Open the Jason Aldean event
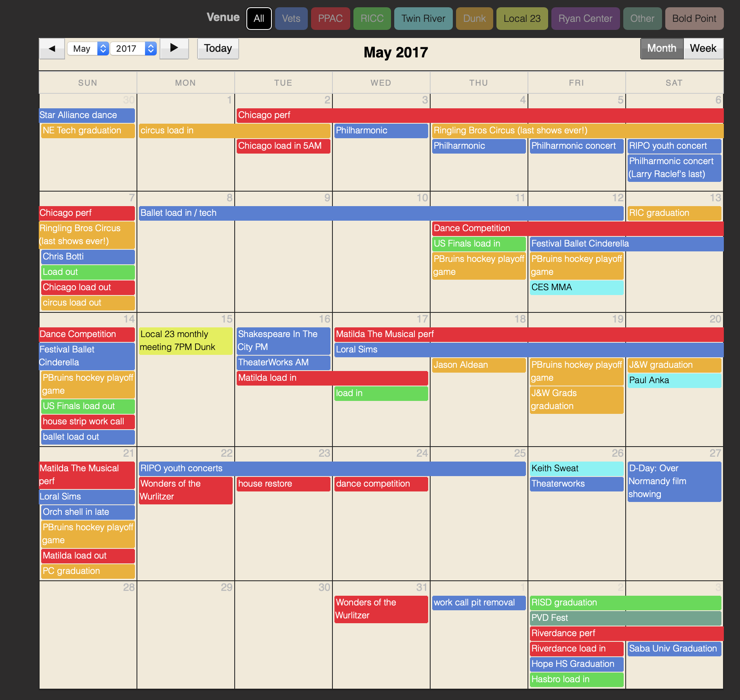Screen dimensions: 740x700 [x=479, y=365]
